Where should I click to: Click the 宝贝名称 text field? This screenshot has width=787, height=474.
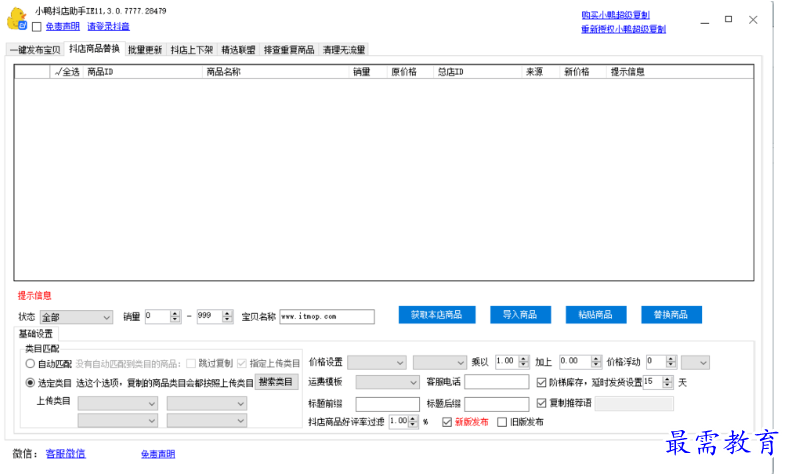click(327, 317)
